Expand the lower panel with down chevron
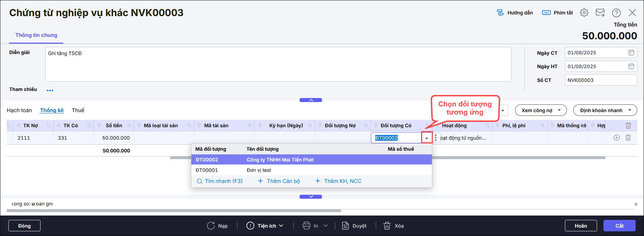Image resolution: width=644 pixels, height=236 pixels. click(311, 197)
